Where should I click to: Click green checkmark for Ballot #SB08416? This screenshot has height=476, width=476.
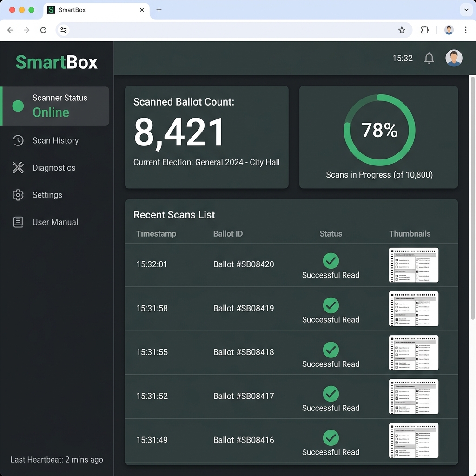tap(331, 438)
